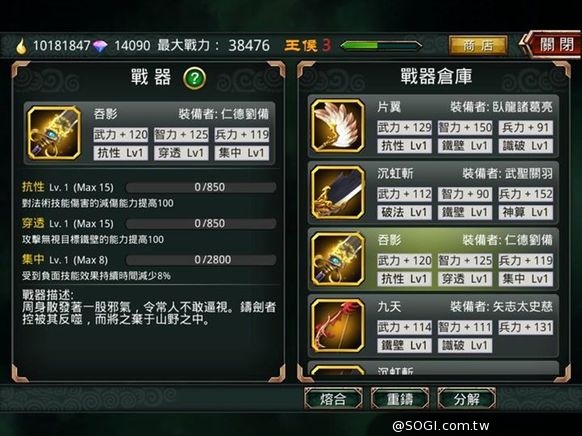Select the 片翼 row equipped by 臥龍諸葛亮
This screenshot has width=582, height=436.
(433, 126)
